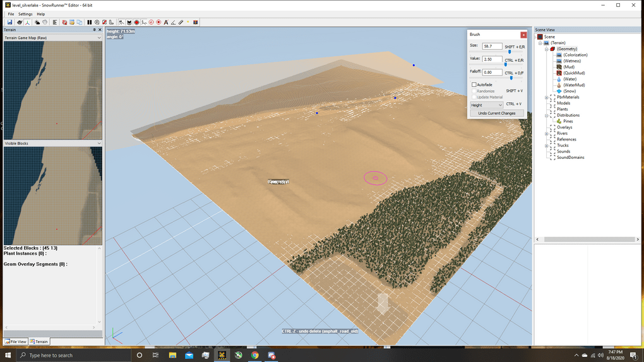
Task: Click the Undo Current Changes button
Action: 497,114
